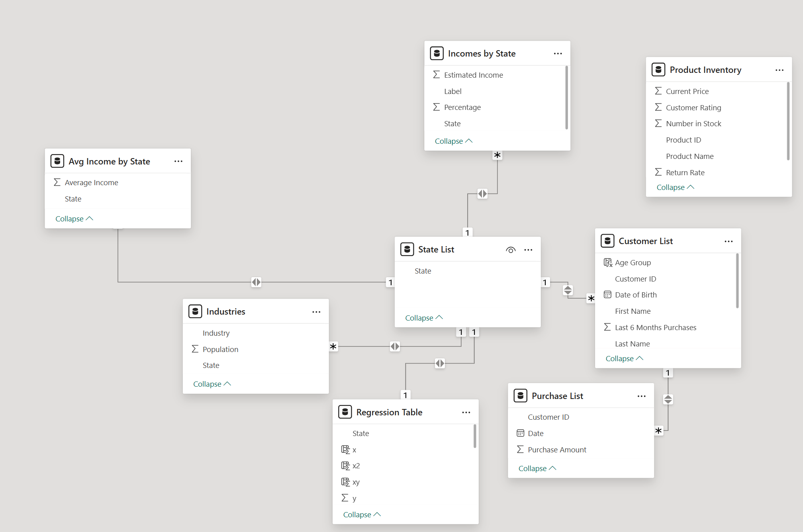Click the database icon on Customer List header
The height and width of the screenshot is (532, 803).
607,241
